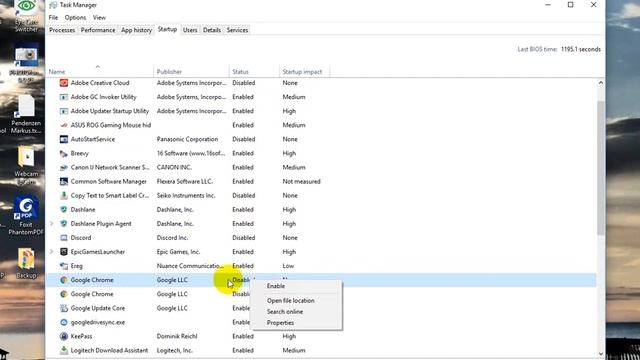This screenshot has height=360, width=640.
Task: Open the Pendenzen Markus text file
Action: tap(26, 115)
